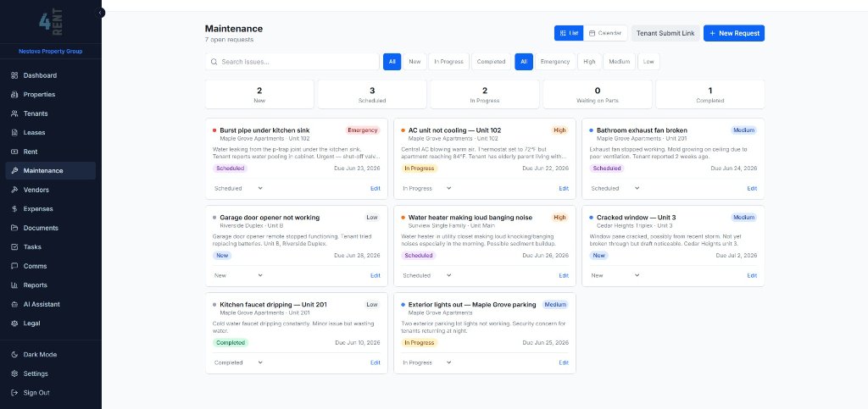This screenshot has width=868, height=409.
Task: Select the Waiting on Parts summary card
Action: [598, 95]
